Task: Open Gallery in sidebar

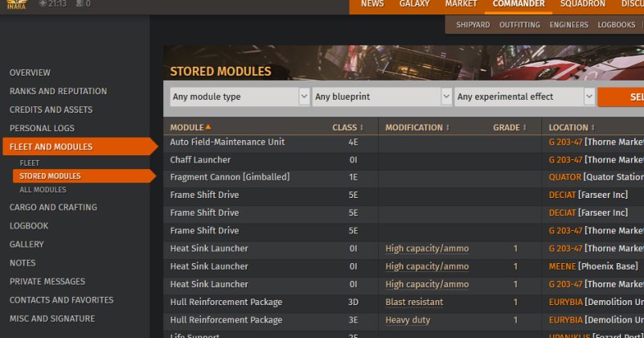Action: [27, 245]
